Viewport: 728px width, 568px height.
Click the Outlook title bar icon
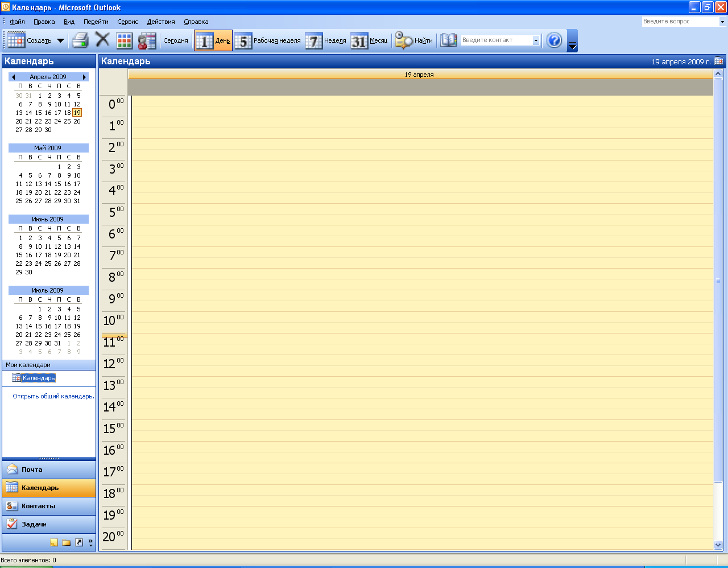(6, 7)
